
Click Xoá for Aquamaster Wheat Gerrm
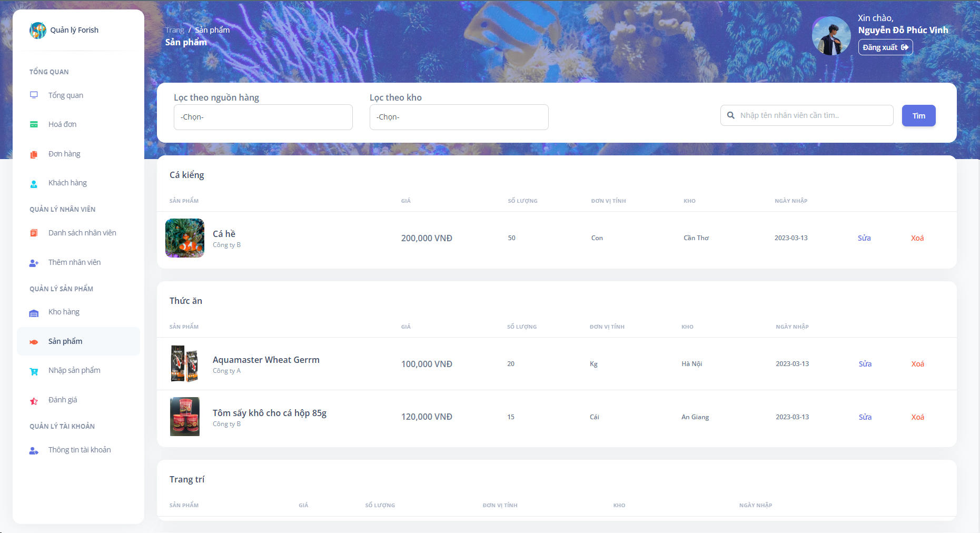pyautogui.click(x=918, y=364)
